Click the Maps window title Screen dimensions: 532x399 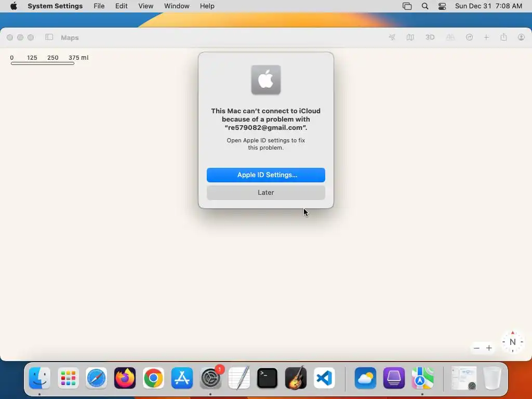click(x=70, y=37)
